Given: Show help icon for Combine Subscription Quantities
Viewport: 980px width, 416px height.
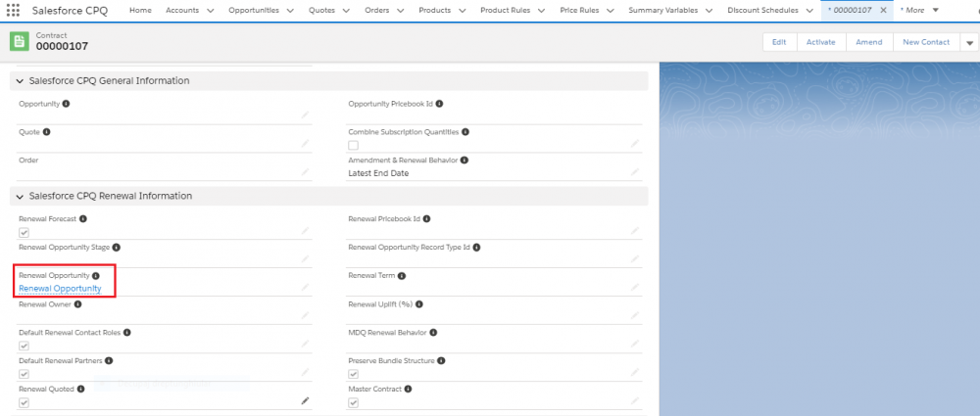Looking at the screenshot, I should point(465,132).
